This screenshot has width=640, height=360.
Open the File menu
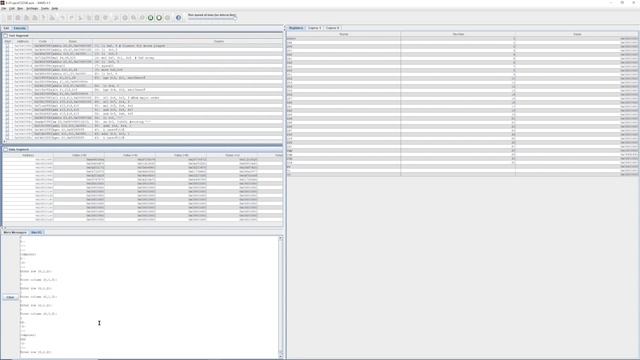point(4,8)
